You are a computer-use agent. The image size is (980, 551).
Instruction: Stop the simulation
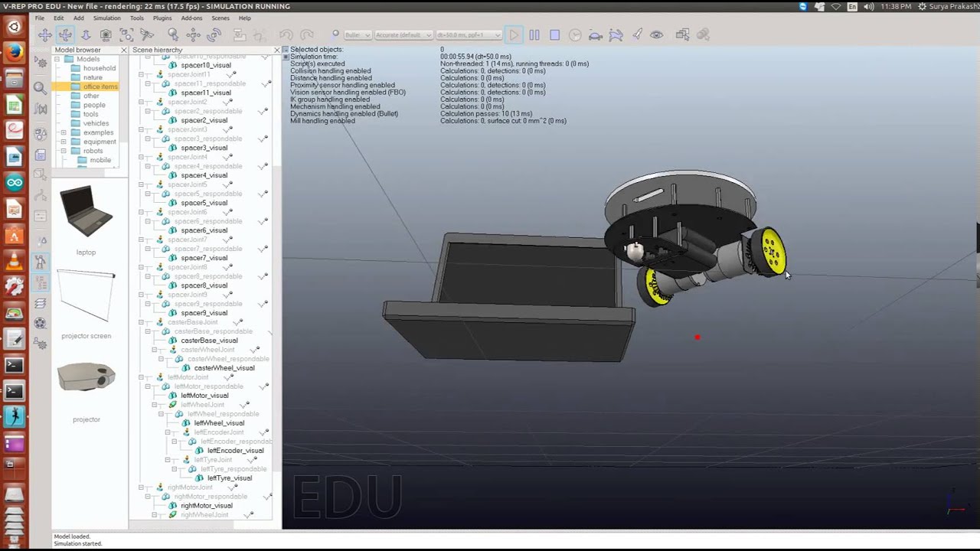coord(555,34)
